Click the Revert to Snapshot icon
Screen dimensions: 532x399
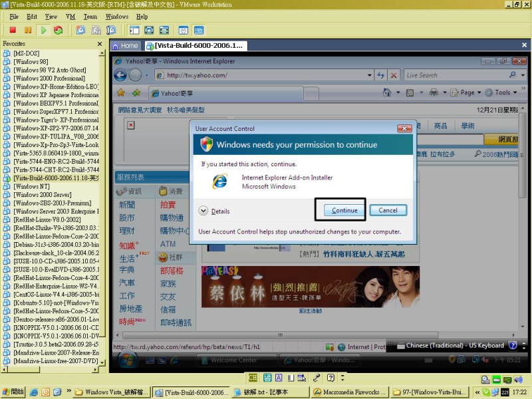coord(96,30)
